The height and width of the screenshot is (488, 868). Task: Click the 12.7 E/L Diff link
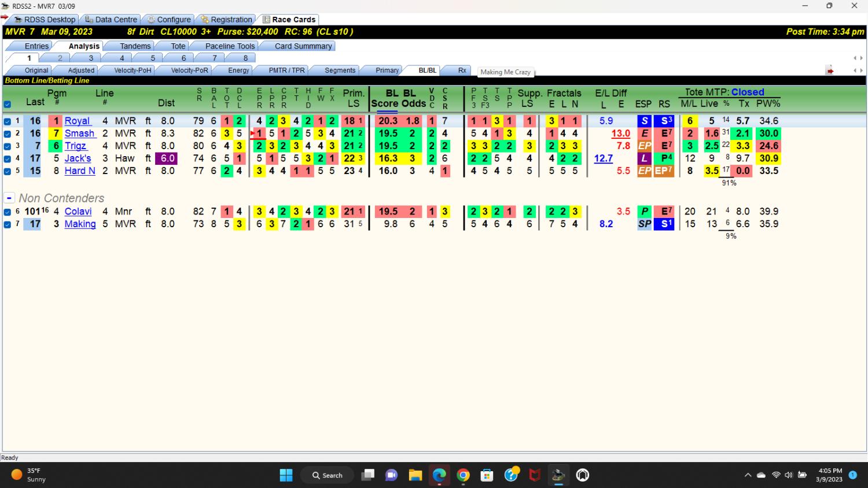click(x=603, y=158)
